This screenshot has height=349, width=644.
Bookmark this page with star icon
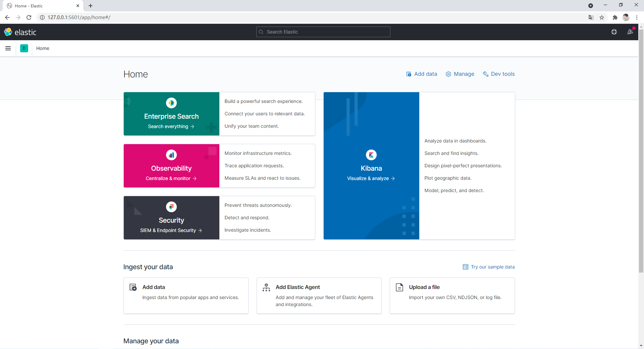coord(602,17)
